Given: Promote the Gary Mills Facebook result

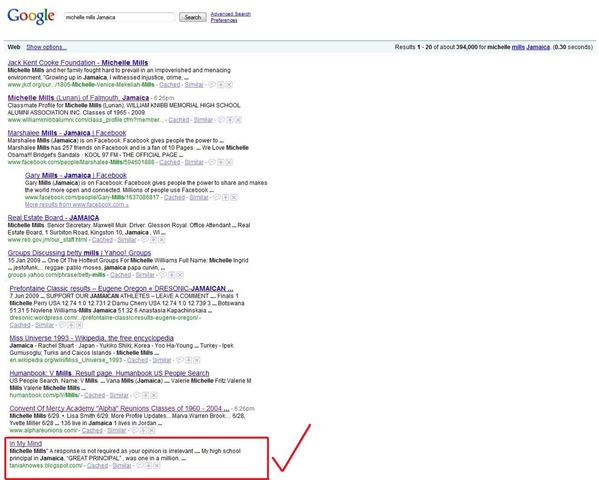Looking at the screenshot, I should click(226, 198).
